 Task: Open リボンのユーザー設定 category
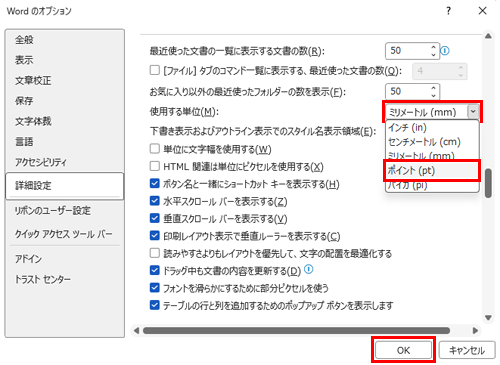point(65,211)
